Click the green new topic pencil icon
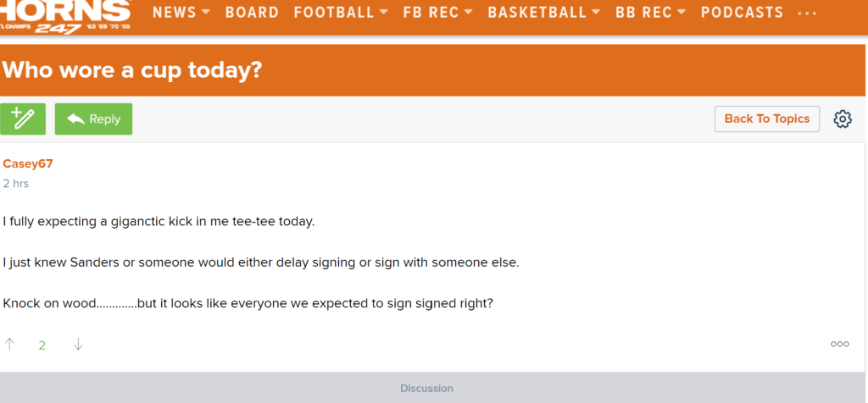This screenshot has height=403, width=868. (23, 119)
